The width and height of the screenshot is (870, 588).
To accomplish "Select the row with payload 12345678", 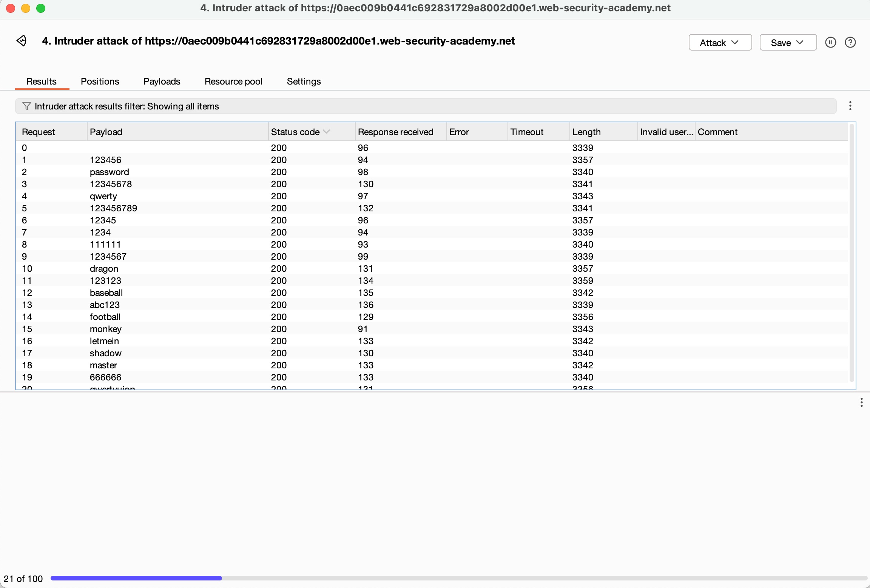I will tap(432, 184).
